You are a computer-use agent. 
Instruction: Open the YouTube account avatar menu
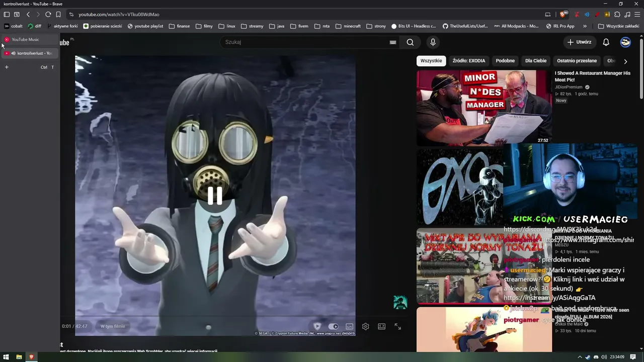625,42
